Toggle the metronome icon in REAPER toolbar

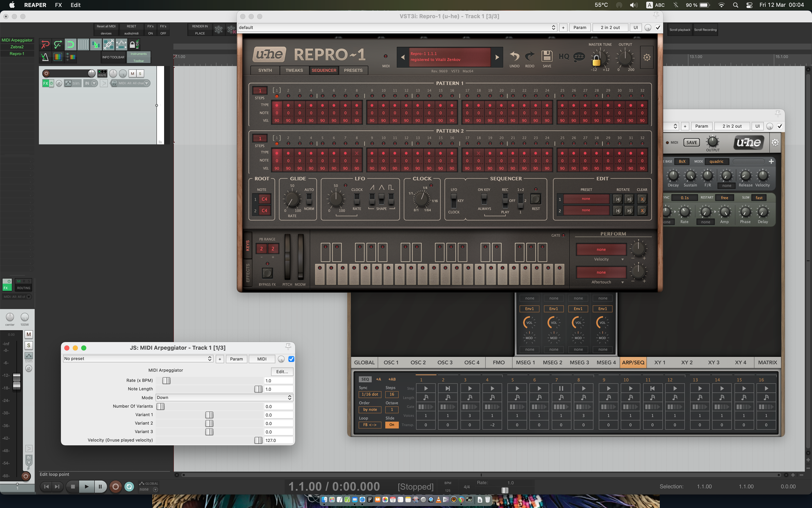click(x=45, y=57)
